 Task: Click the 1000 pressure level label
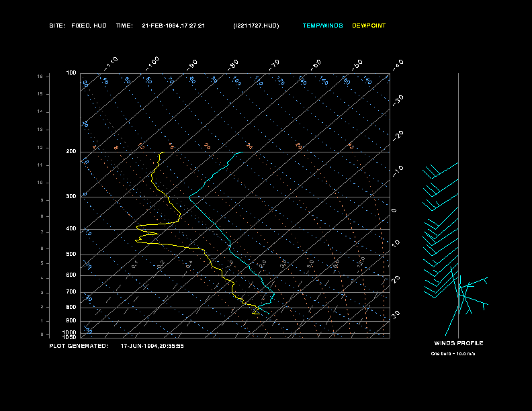point(70,332)
